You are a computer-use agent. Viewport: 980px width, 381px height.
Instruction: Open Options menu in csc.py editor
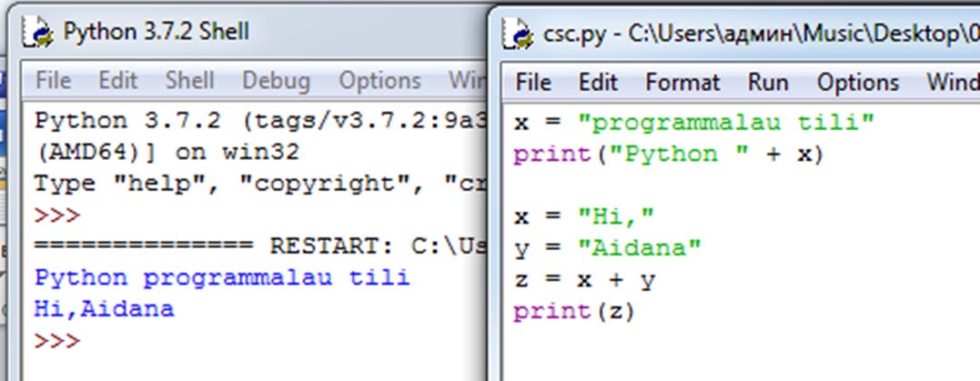tap(857, 83)
